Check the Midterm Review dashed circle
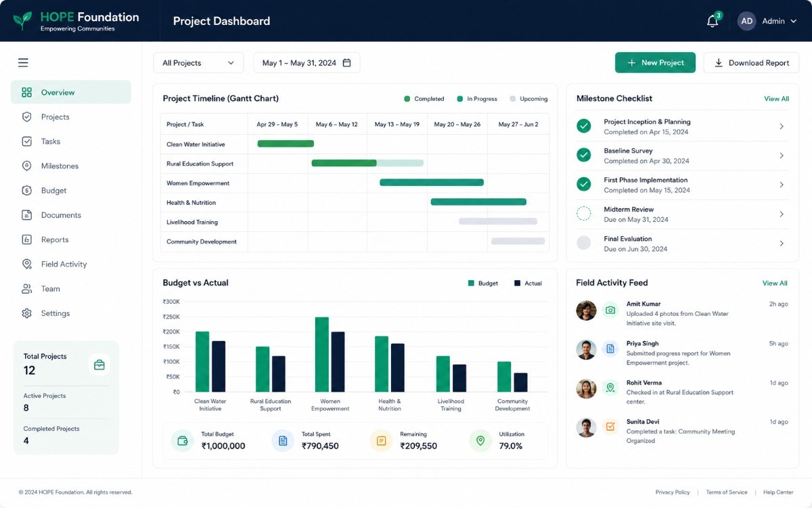Viewport: 812px width, 508px height. (x=583, y=214)
